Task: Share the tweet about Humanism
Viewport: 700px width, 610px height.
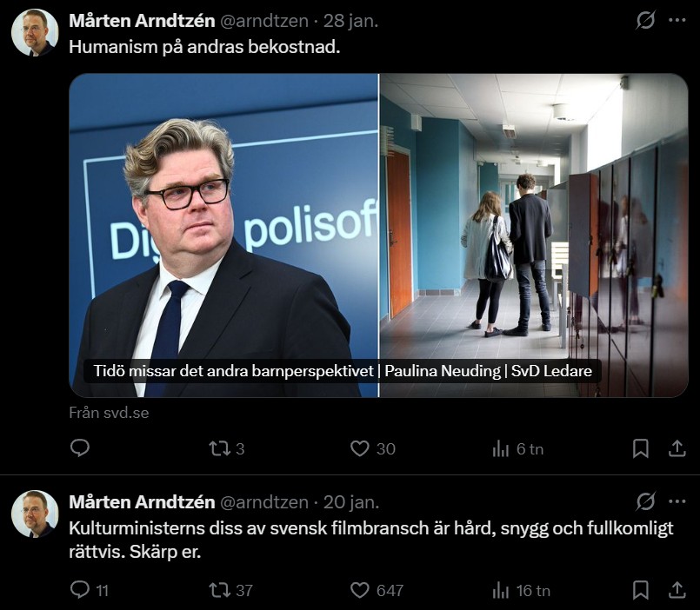Action: pyautogui.click(x=677, y=448)
